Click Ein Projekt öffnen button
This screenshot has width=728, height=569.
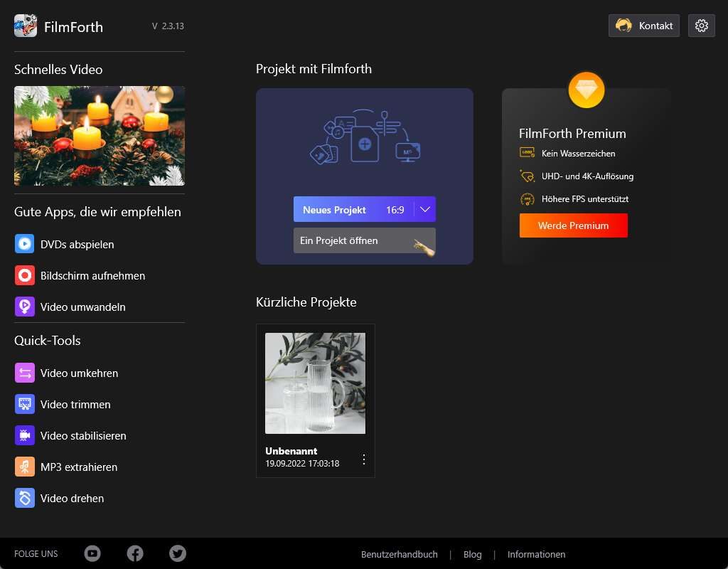[x=365, y=240]
